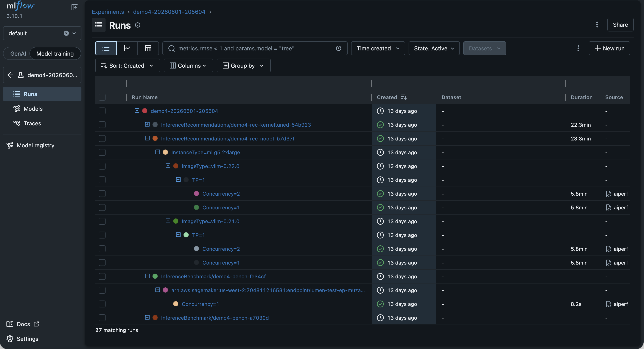Image resolution: width=644 pixels, height=349 pixels.
Task: Collapse the arn:aws:sagemaker endpoint row
Action: (157, 290)
